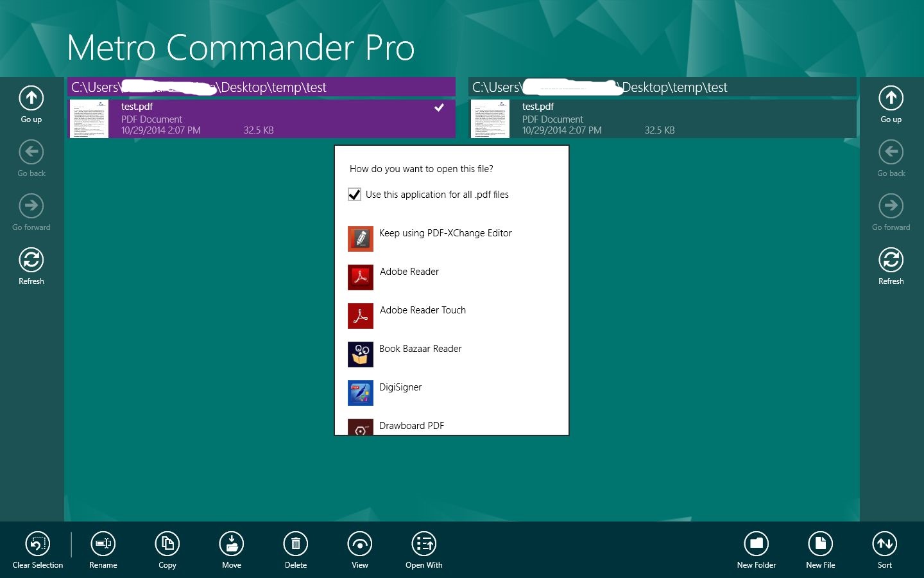This screenshot has height=578, width=924.
Task: Click Go forward icon in right sidebar
Action: pyautogui.click(x=891, y=206)
